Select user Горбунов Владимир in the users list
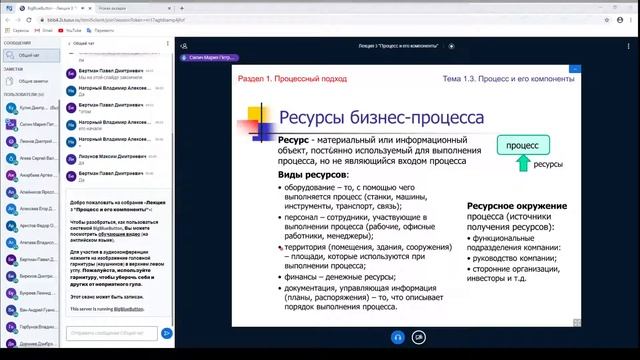Viewport: 640px width, 360px height. click(x=31, y=327)
